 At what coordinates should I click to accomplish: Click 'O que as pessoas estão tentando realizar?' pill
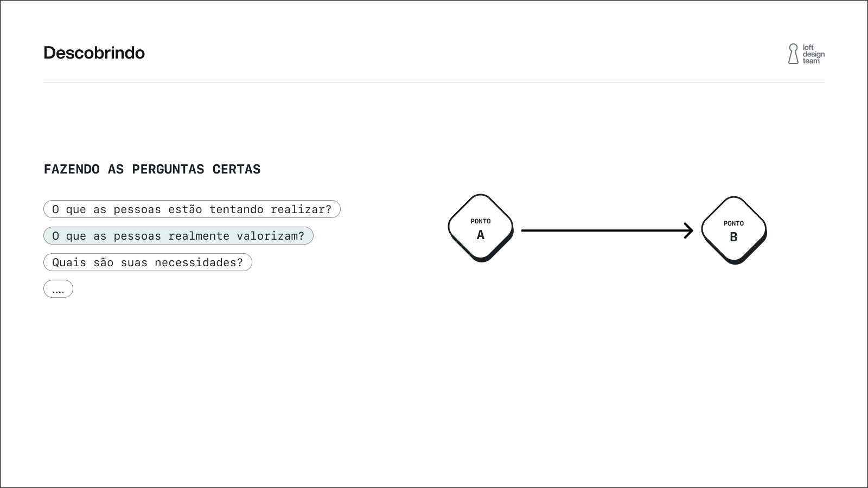(192, 209)
